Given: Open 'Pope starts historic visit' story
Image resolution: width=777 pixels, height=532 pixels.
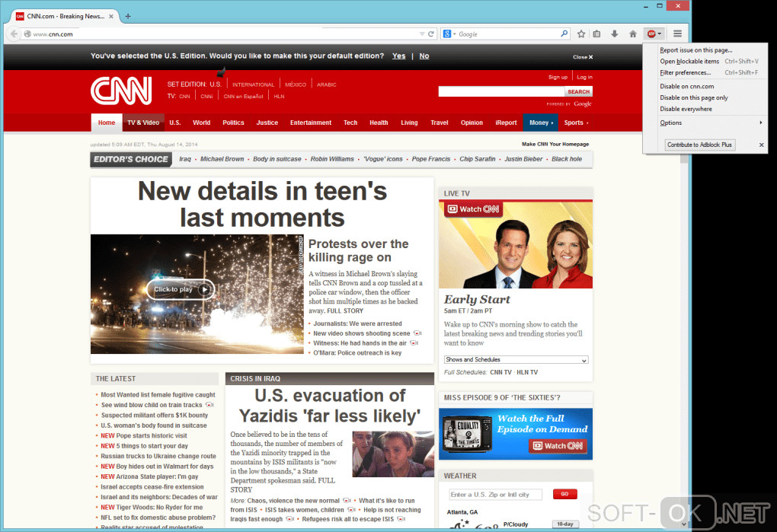Looking at the screenshot, I should pos(151,436).
